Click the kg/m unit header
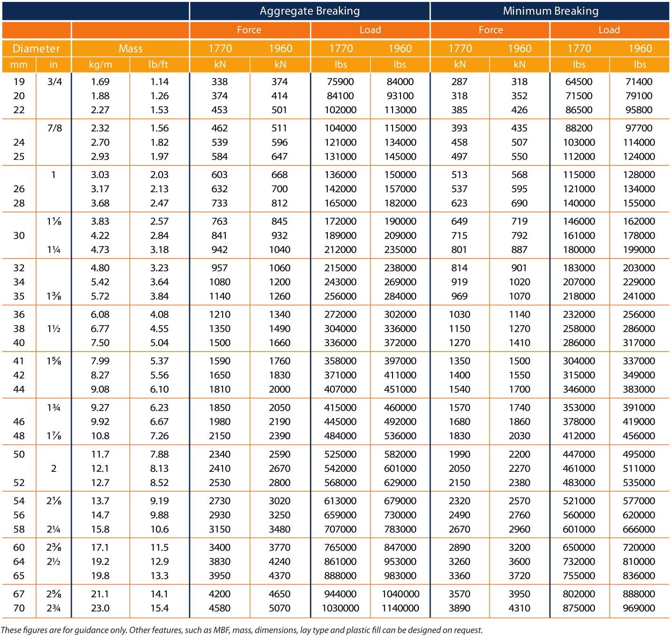Screen dimensions: 672x640 [x=100, y=64]
